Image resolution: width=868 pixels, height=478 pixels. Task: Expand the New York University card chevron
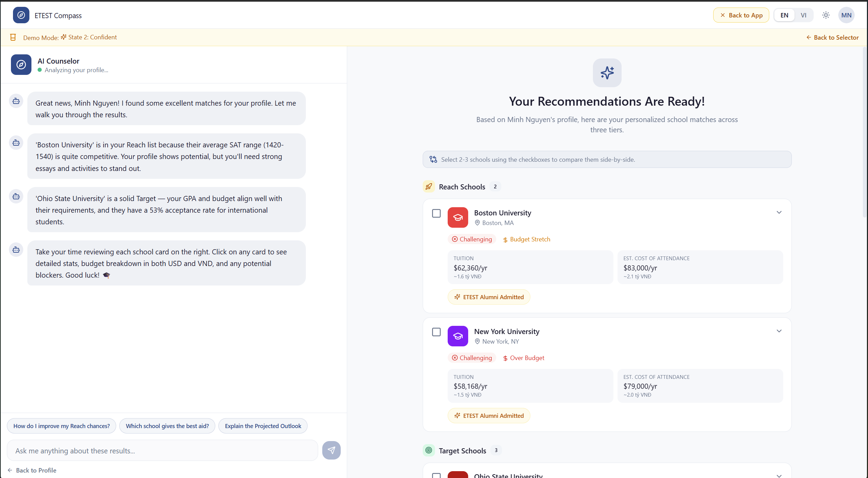(x=779, y=331)
